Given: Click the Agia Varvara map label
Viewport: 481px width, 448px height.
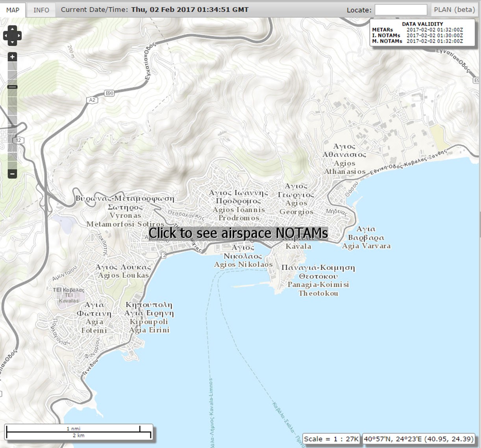Looking at the screenshot, I should pyautogui.click(x=366, y=246).
